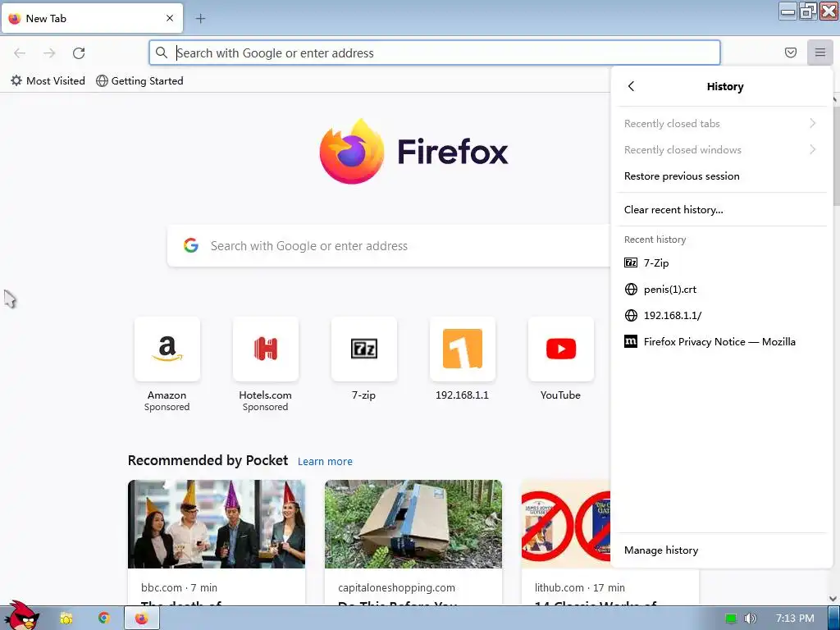The height and width of the screenshot is (630, 840).
Task: Open penis(1).crt history entry
Action: click(x=721, y=290)
